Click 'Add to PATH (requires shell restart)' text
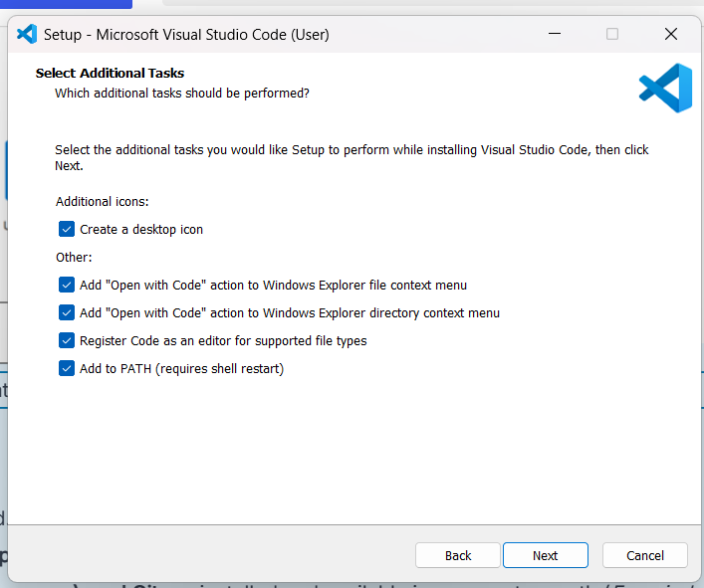Viewport: 704px width, 588px height. [x=182, y=369]
